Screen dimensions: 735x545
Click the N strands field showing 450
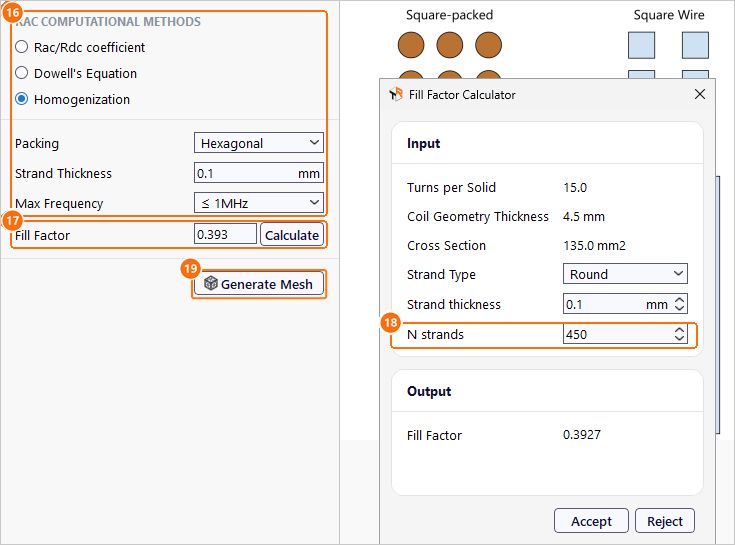coord(625,334)
